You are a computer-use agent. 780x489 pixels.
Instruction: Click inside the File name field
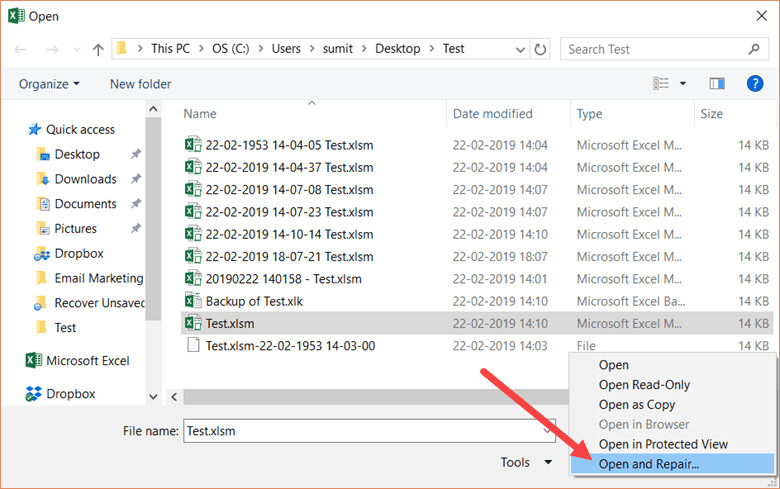pos(365,431)
